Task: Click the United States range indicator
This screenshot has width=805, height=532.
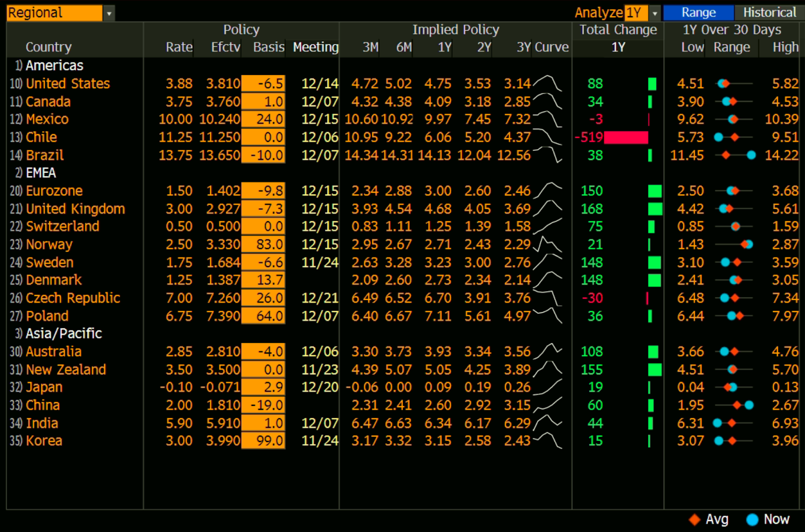Action: [734, 83]
